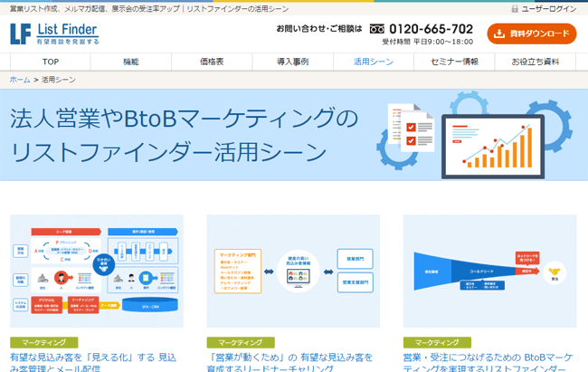Open article 有望な見込み客を「見える化」する
This screenshot has width=588, height=372.
[x=93, y=362]
